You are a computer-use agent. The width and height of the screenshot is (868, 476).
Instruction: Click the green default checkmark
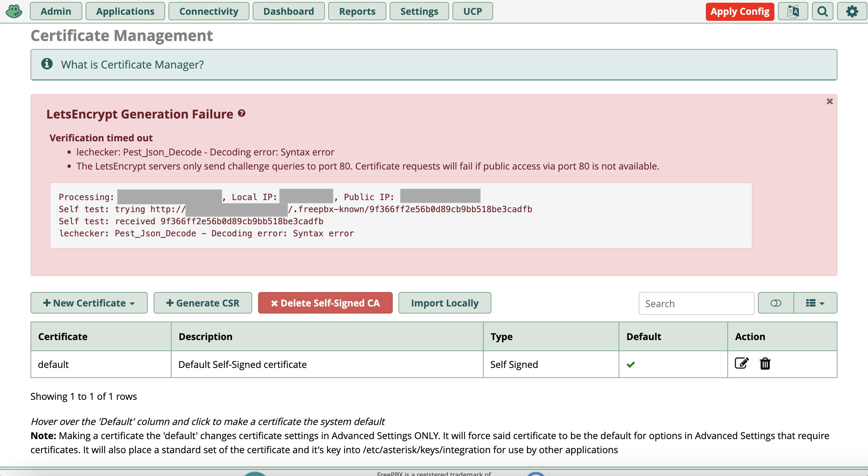click(x=630, y=364)
